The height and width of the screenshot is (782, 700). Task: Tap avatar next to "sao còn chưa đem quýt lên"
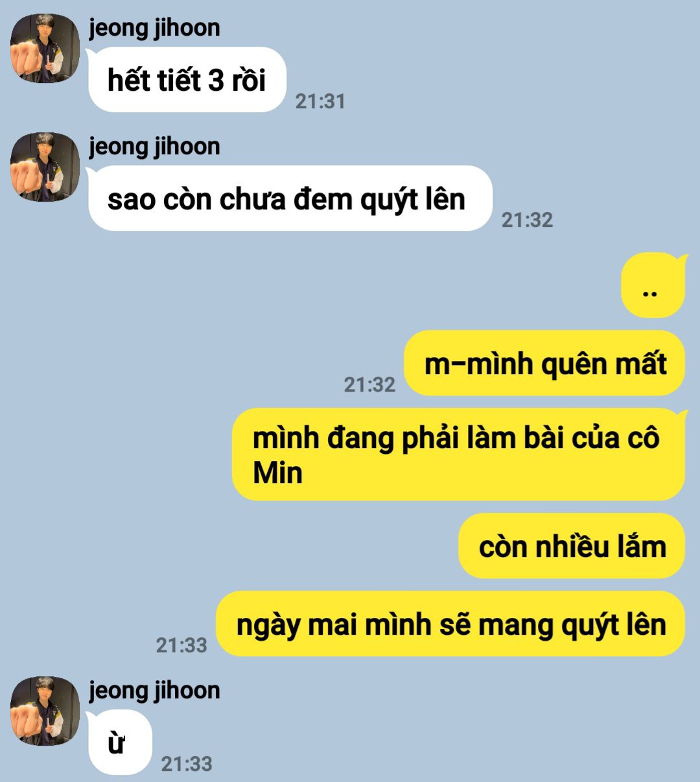[x=45, y=167]
